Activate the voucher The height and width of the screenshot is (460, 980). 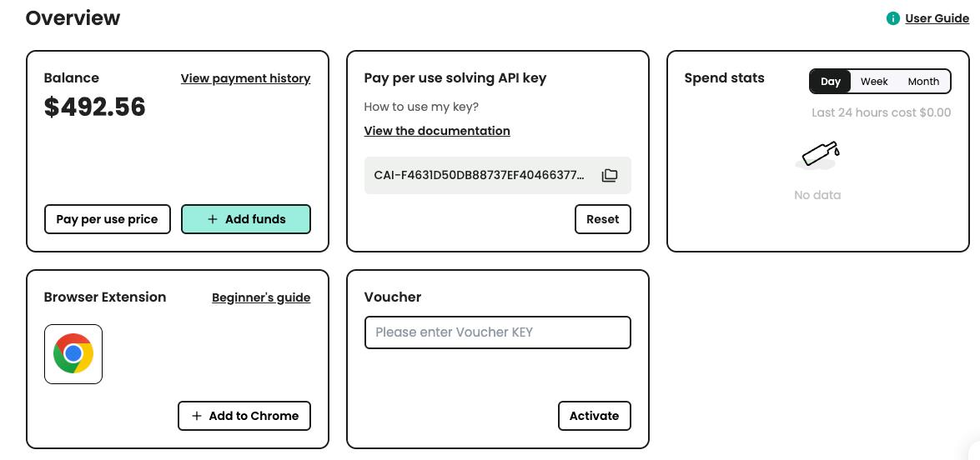[594, 416]
